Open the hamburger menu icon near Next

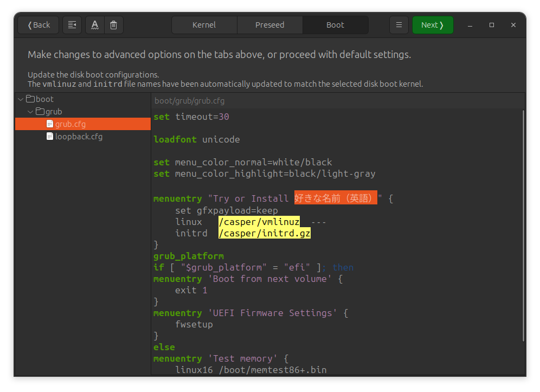pos(399,24)
